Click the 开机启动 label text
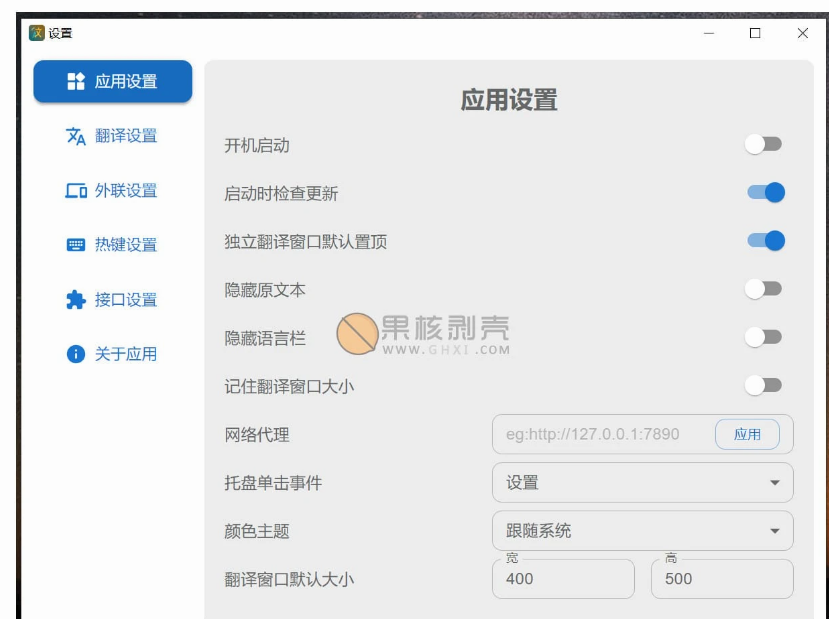The image size is (829, 619). [257, 145]
